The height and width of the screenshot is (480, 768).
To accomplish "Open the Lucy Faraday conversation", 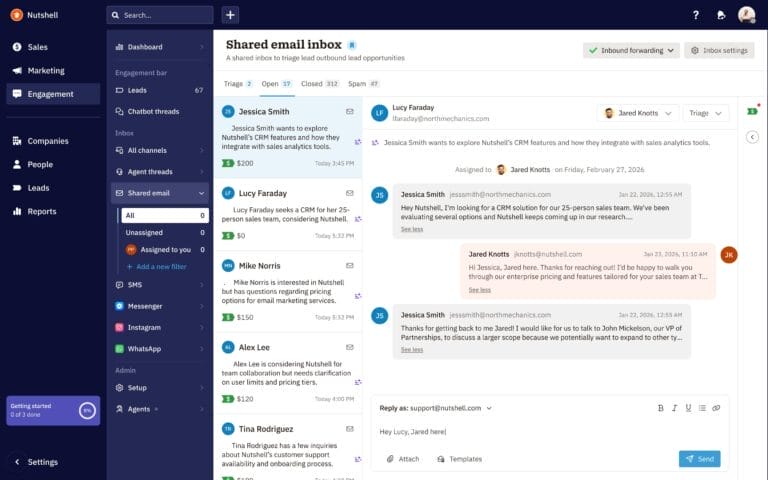I will pyautogui.click(x=288, y=215).
